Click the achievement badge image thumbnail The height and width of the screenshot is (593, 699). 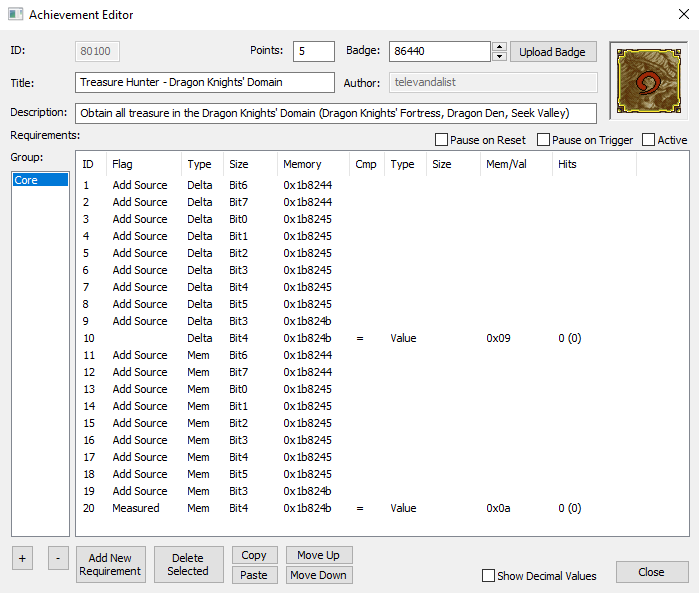point(649,81)
